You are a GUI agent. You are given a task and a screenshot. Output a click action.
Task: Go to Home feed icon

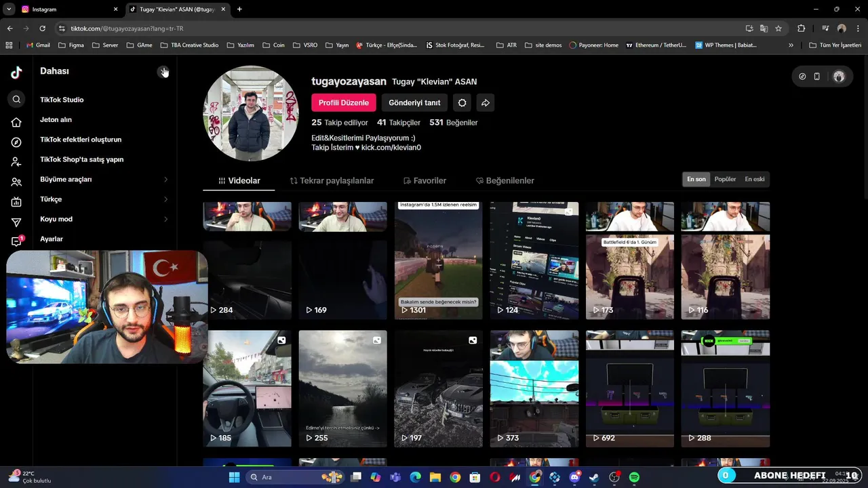tap(16, 123)
